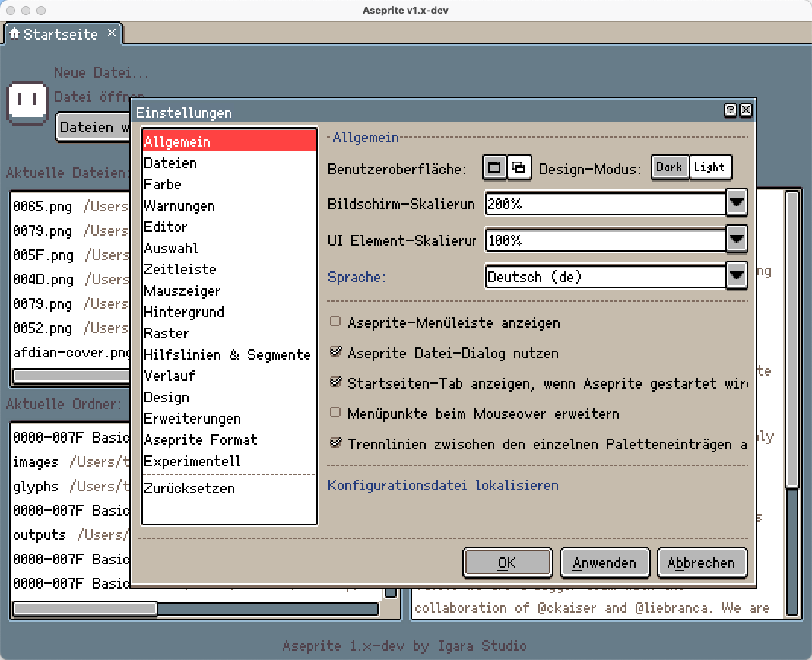
Task: Click the 200% screen scaling field
Action: click(x=605, y=203)
